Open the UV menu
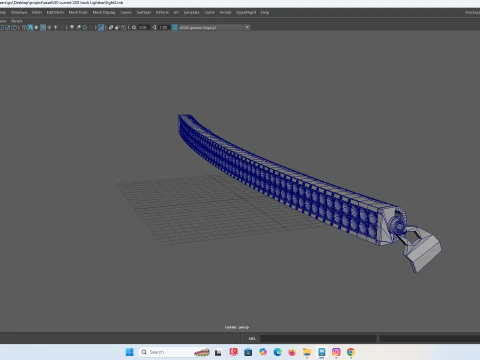 coord(176,12)
